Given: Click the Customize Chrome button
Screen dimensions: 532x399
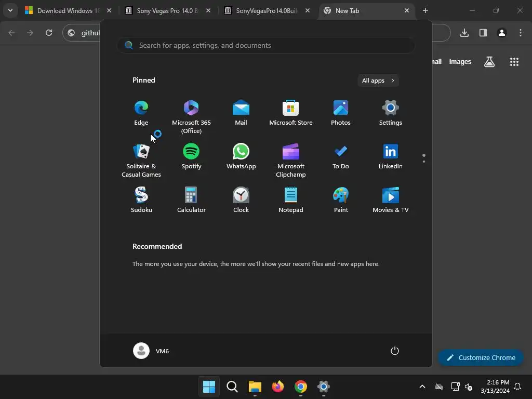Looking at the screenshot, I should (x=481, y=357).
